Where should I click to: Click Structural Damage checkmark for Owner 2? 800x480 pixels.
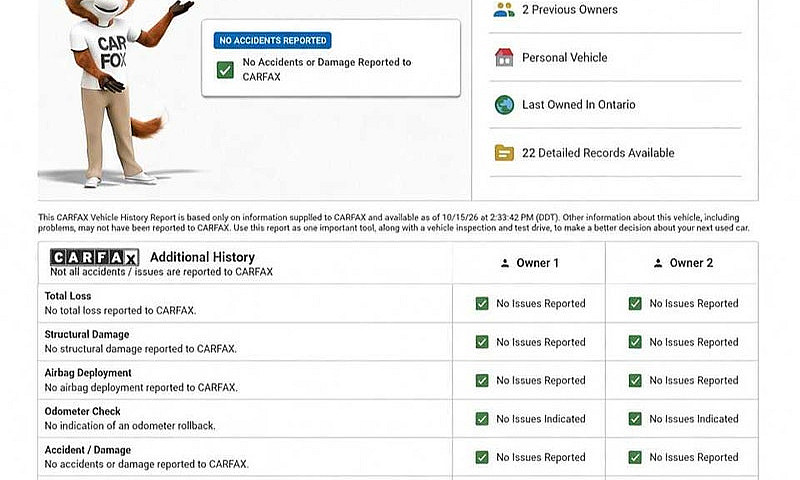click(635, 342)
